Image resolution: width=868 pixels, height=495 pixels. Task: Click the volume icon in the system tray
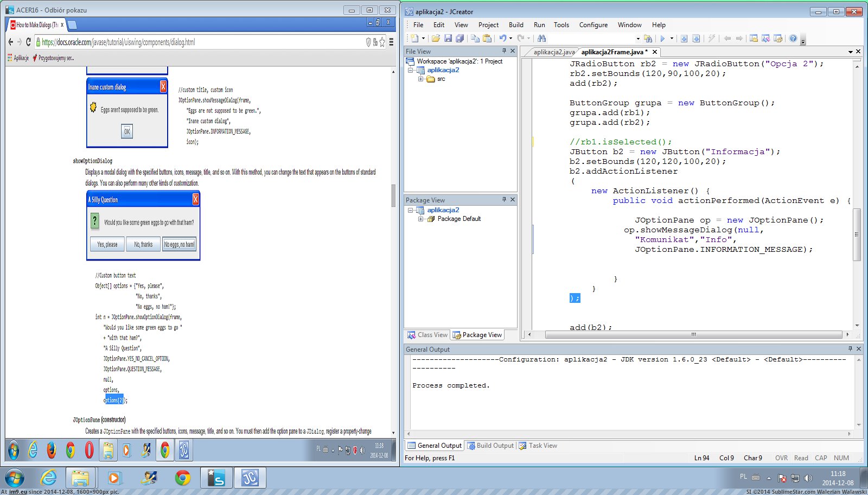coord(808,478)
